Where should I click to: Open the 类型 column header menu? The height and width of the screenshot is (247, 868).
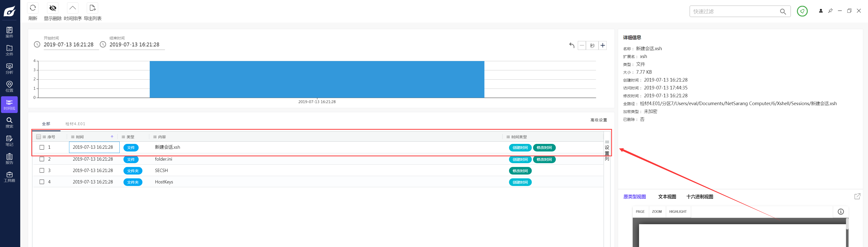[123, 137]
